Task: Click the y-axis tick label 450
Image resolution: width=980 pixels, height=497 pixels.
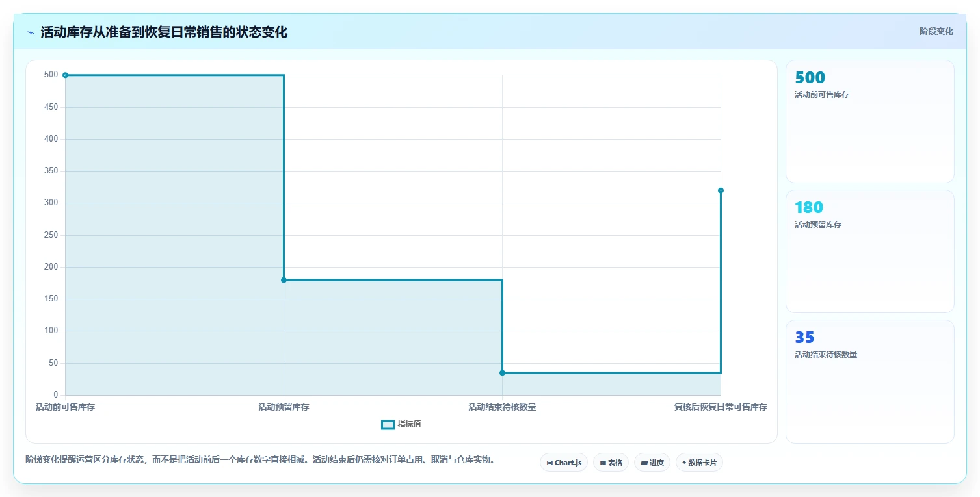Action: point(51,107)
